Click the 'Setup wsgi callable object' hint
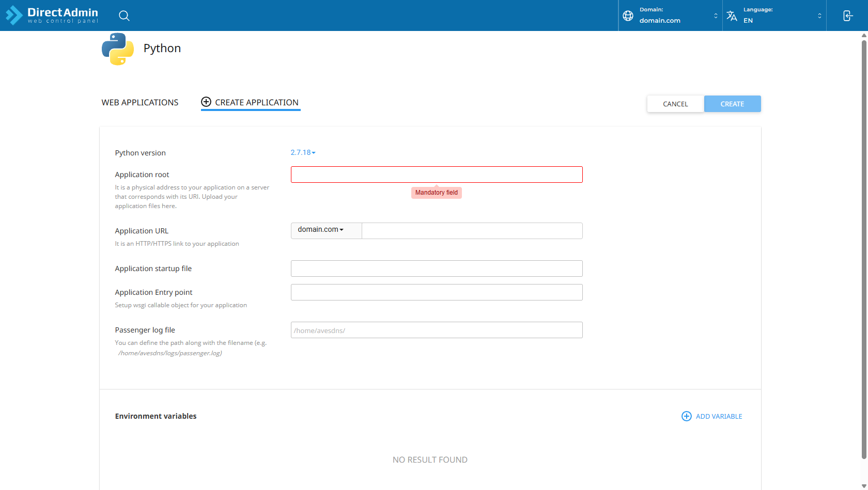 pos(181,305)
